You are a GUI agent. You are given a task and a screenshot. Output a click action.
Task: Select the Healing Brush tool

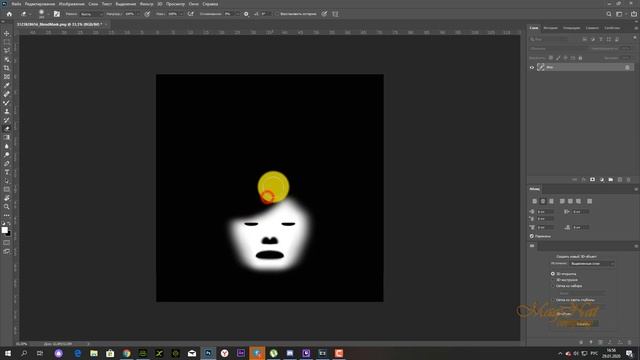[7, 94]
